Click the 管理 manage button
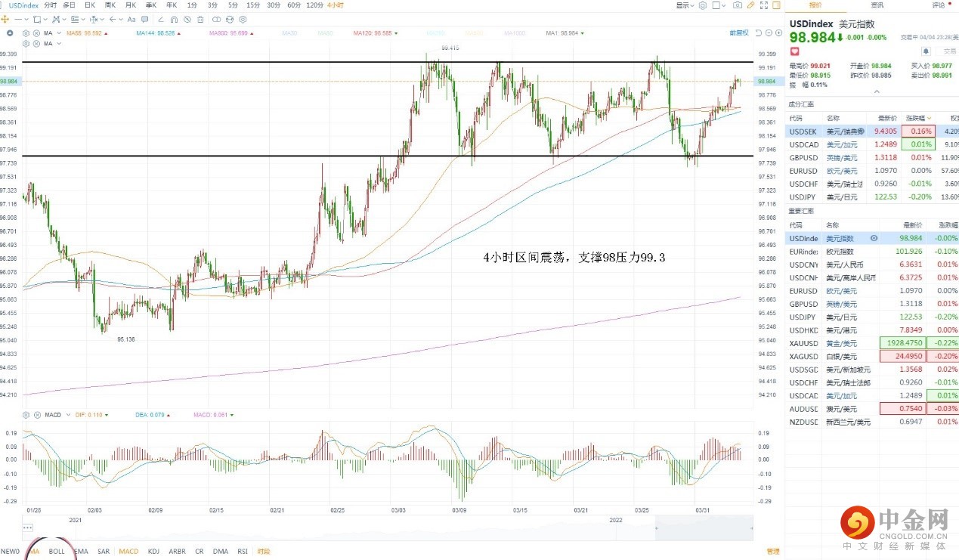This screenshot has height=560, width=959. tap(772, 552)
